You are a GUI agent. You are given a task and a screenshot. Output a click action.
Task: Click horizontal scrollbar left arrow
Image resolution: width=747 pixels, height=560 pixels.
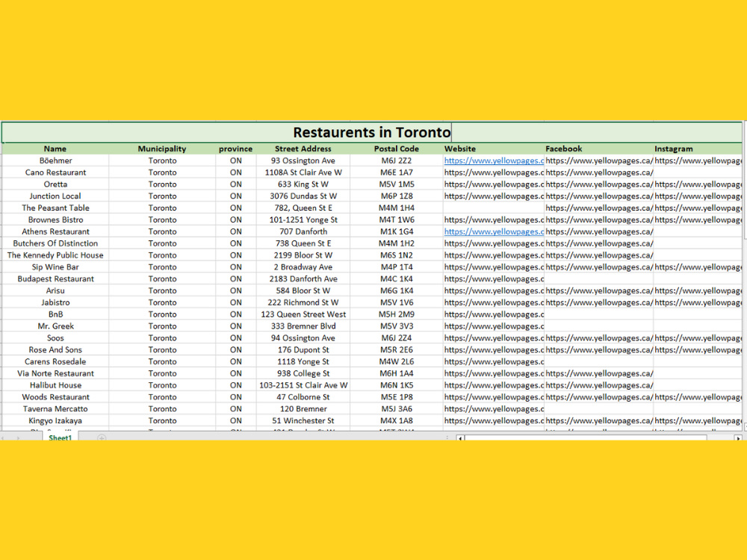[x=460, y=438]
